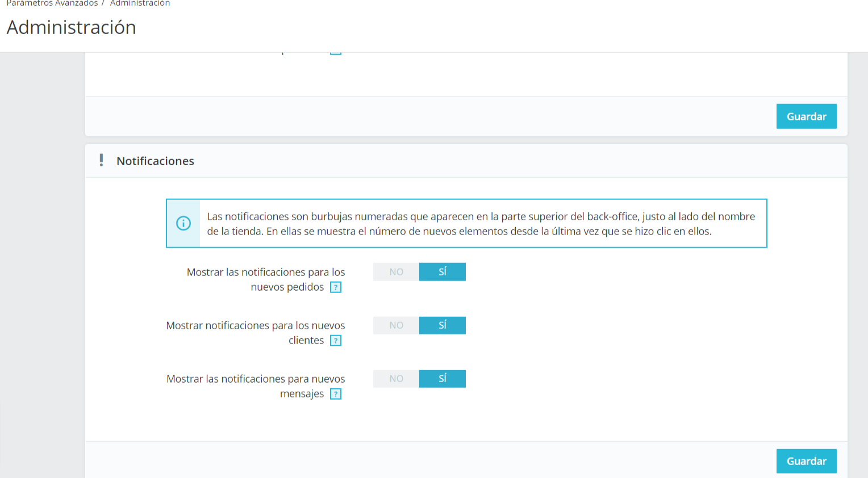Click the exclamation icon beside Notificaciones

101,161
